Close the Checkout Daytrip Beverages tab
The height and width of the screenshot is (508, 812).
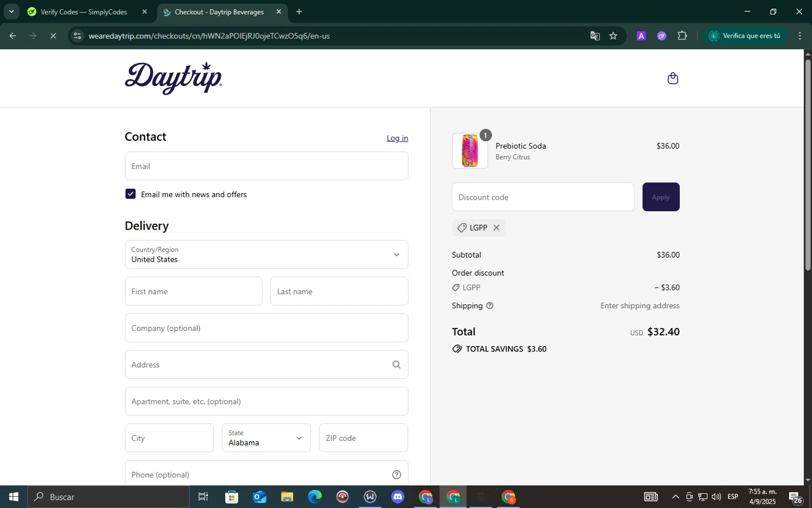279,11
